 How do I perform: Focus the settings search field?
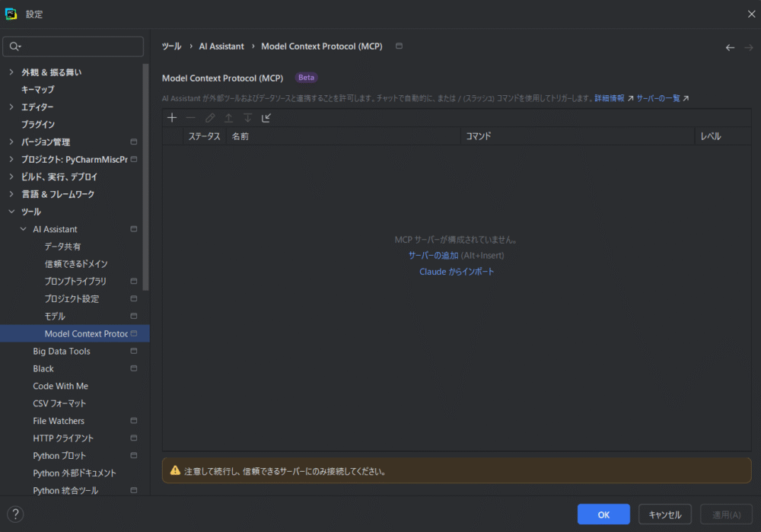point(73,46)
